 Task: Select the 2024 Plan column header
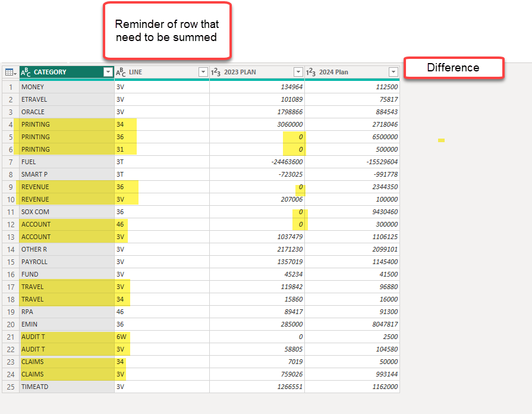coord(352,72)
